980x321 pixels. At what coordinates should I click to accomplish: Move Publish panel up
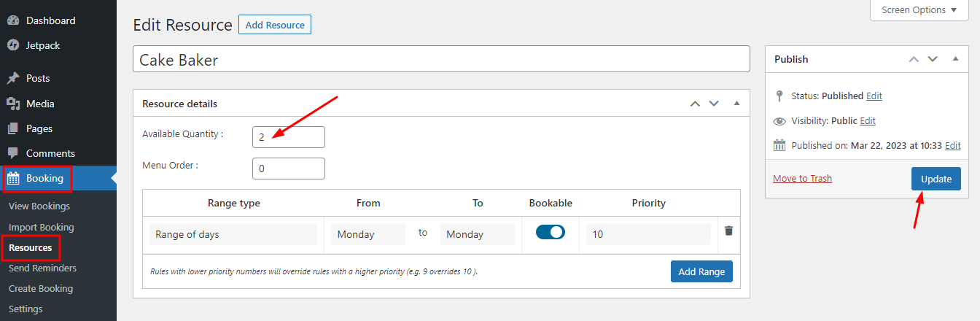click(914, 59)
